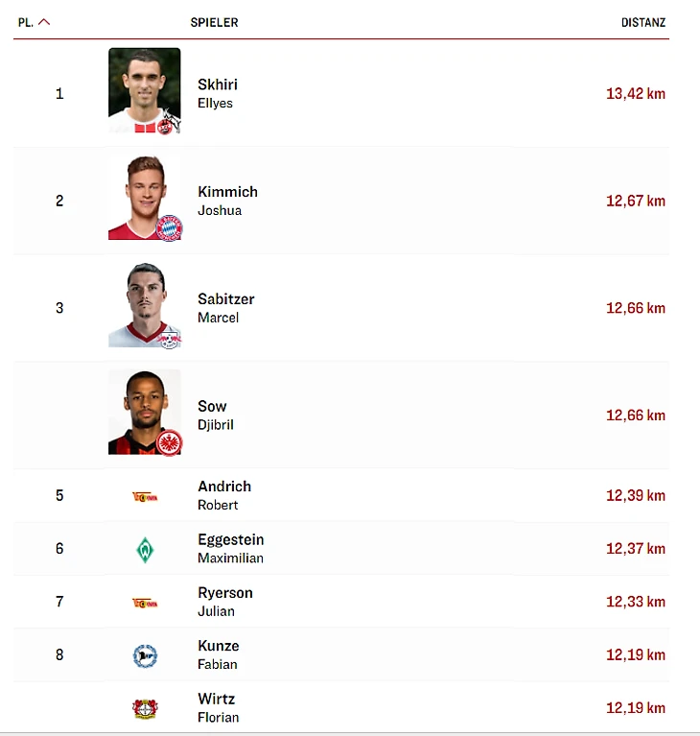Click the Eintracht badge on Sow's photo

pyautogui.click(x=169, y=442)
